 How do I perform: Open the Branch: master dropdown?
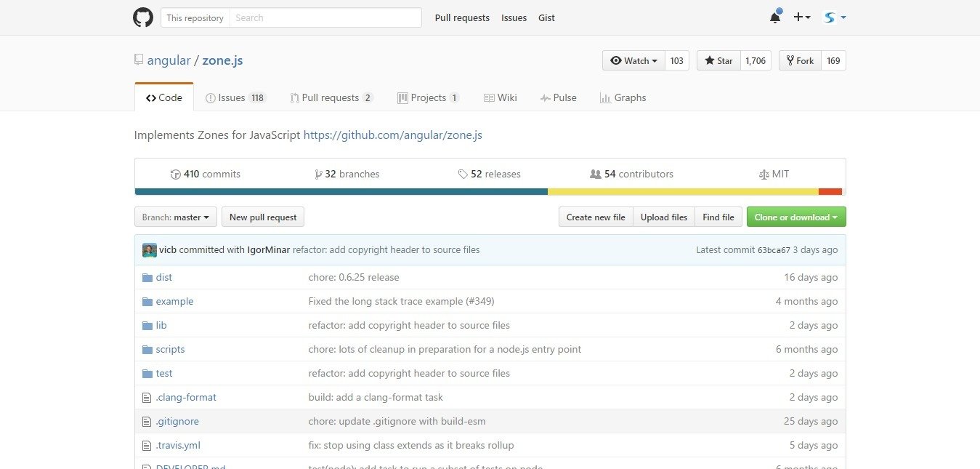(176, 217)
